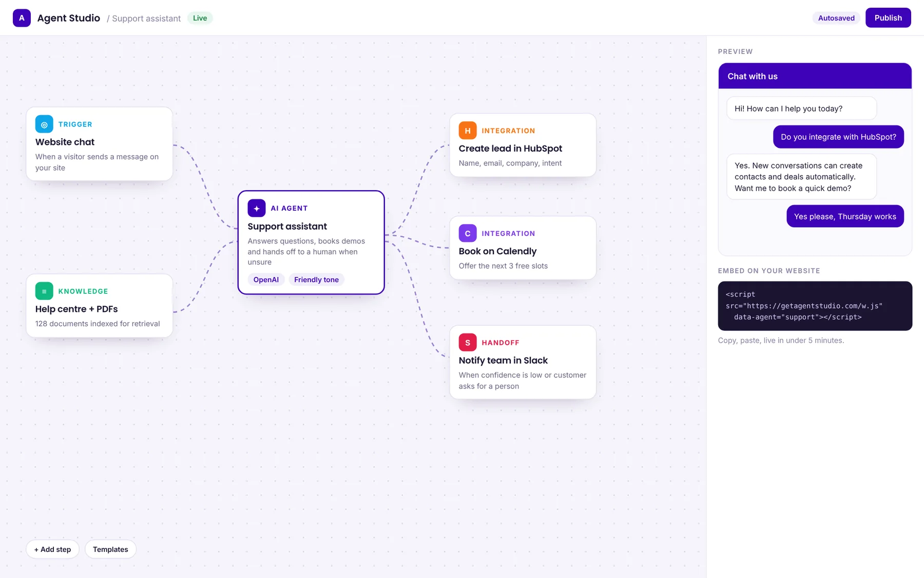Click the KNOWLEDGE label
Viewport: 924px width, 578px height.
pyautogui.click(x=83, y=291)
